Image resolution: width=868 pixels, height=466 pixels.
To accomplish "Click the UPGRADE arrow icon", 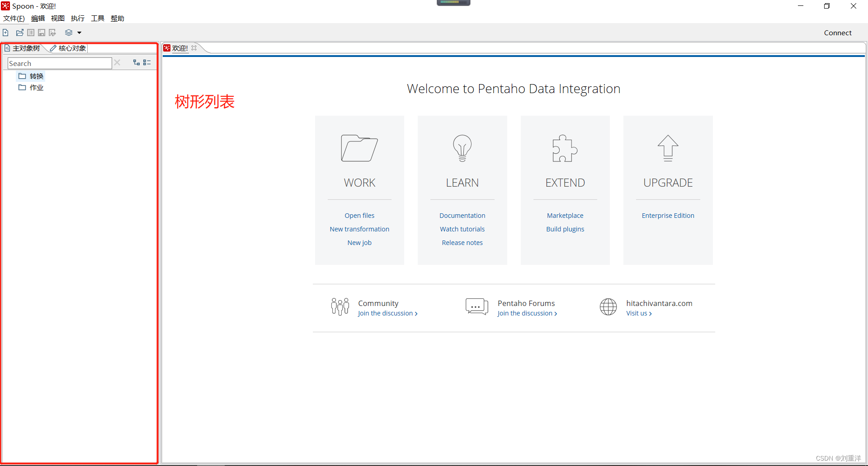I will coord(668,148).
